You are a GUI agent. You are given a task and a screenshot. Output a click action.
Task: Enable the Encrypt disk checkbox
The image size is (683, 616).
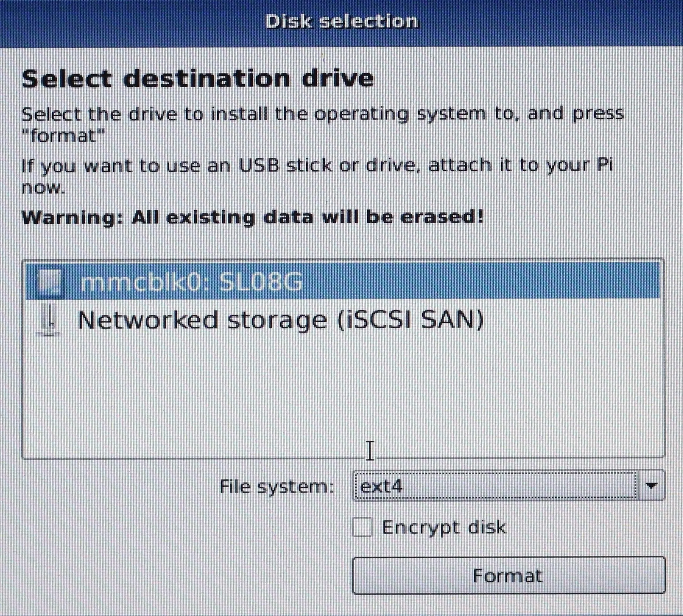362,527
